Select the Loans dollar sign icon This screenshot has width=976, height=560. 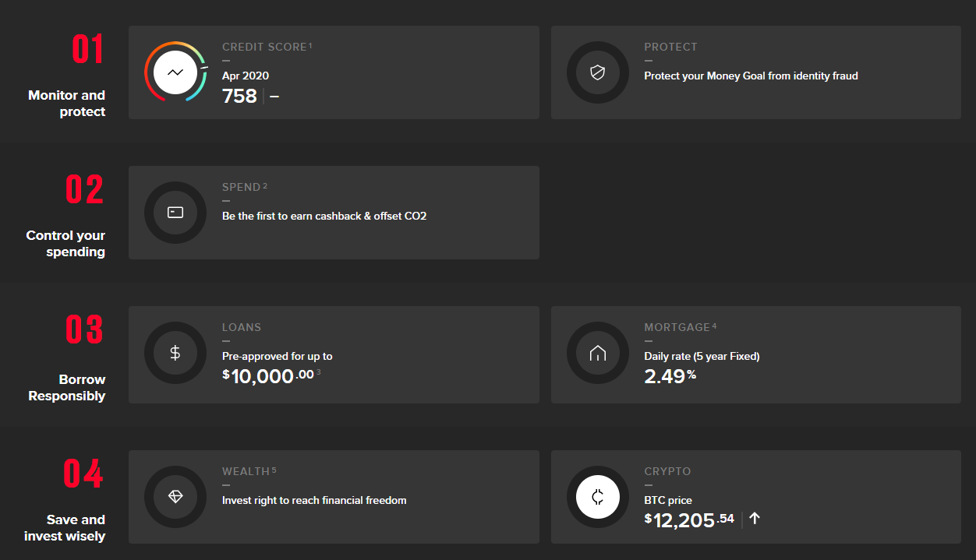click(x=175, y=353)
